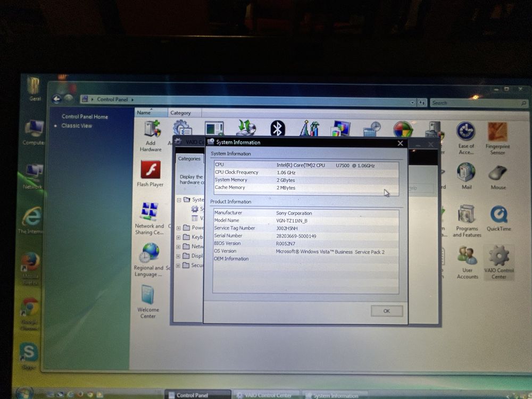Open User Accounts

(x=467, y=263)
